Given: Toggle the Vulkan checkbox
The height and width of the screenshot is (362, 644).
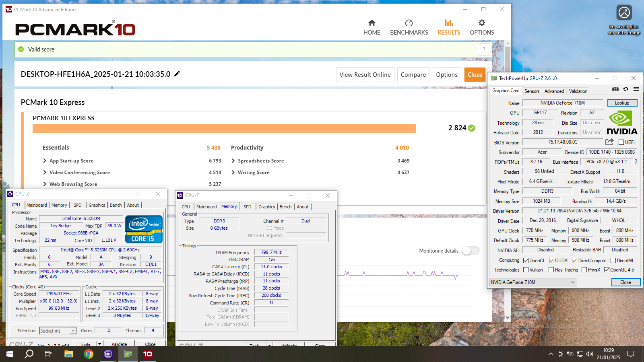Looking at the screenshot, I should (x=526, y=270).
